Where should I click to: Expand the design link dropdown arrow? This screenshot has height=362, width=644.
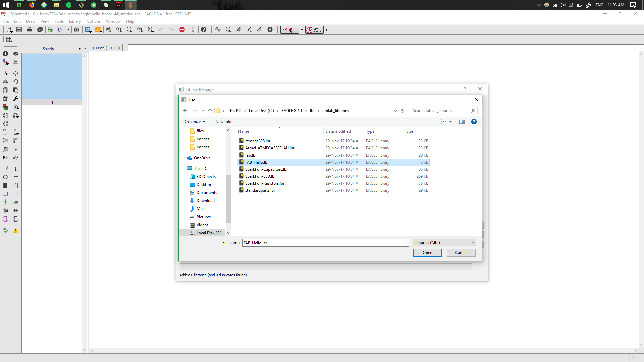coord(302,29)
